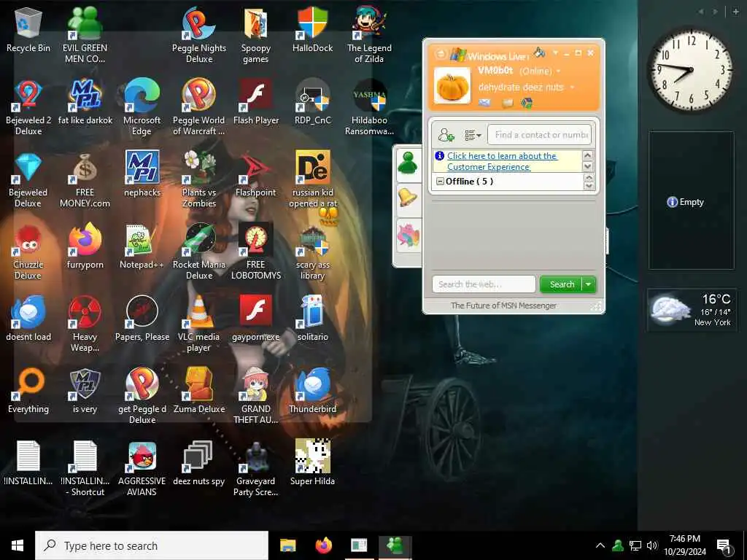Select the Flash Player desktop icon
747x560 pixels.
point(256,102)
